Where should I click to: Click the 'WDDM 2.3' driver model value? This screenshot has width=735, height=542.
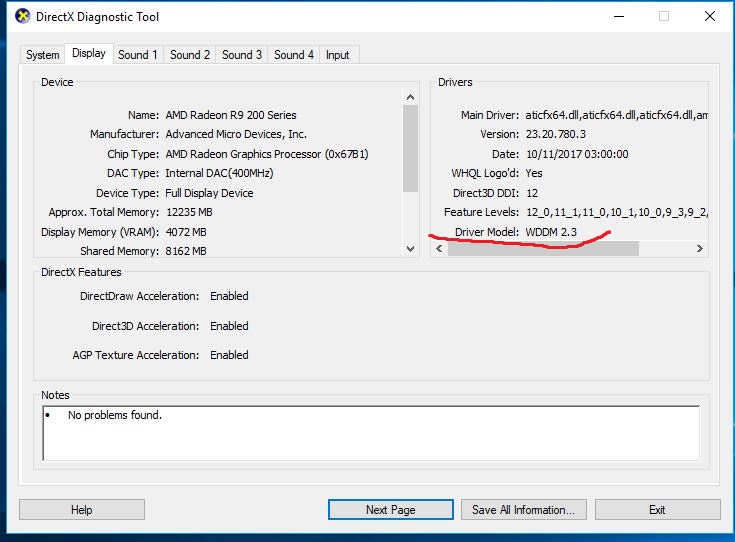click(x=551, y=232)
